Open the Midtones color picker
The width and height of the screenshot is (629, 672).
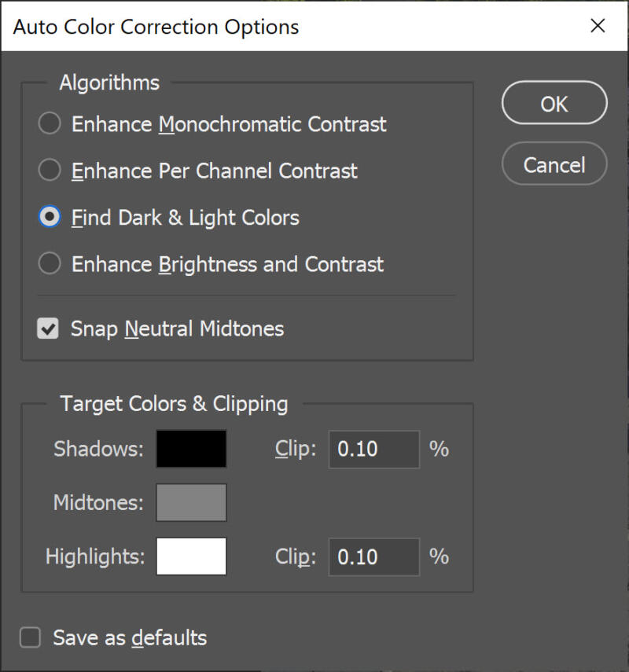[191, 502]
